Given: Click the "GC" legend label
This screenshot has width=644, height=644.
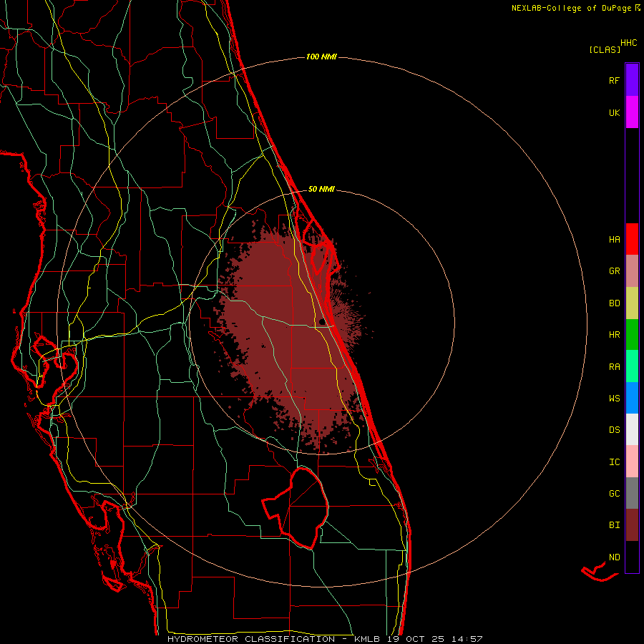Looking at the screenshot, I should coord(614,493).
